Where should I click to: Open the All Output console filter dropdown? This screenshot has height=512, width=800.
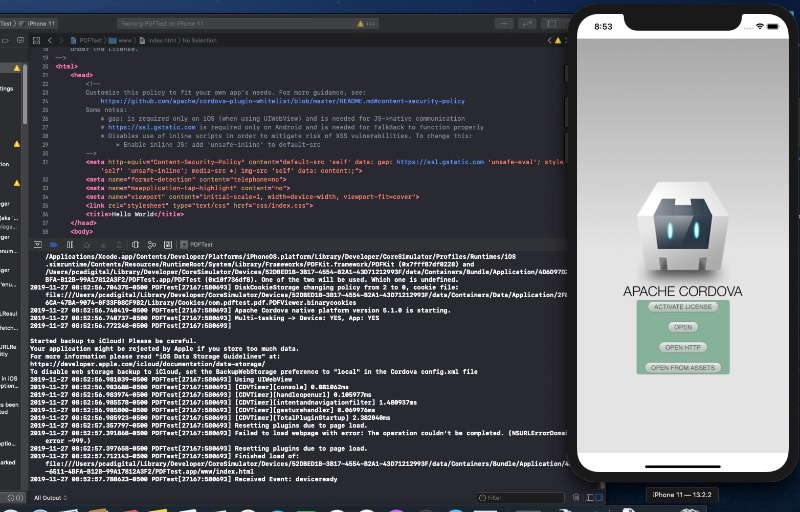(x=52, y=497)
